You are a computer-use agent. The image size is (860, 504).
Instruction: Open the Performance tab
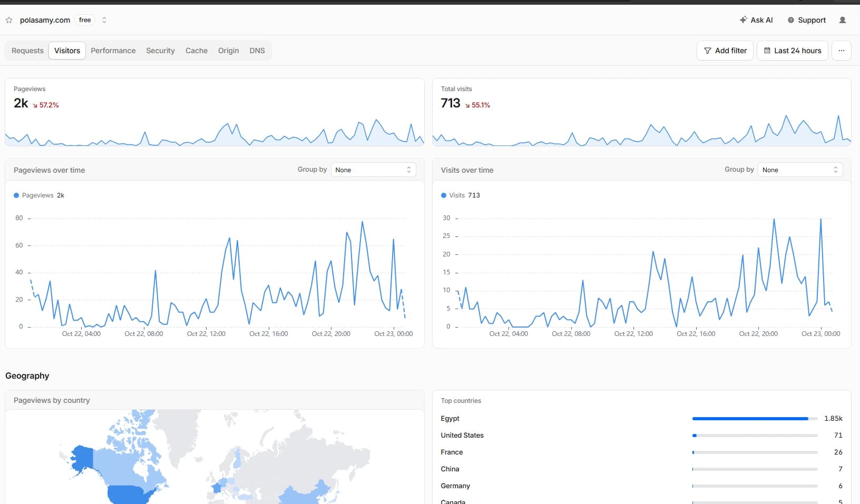113,51
